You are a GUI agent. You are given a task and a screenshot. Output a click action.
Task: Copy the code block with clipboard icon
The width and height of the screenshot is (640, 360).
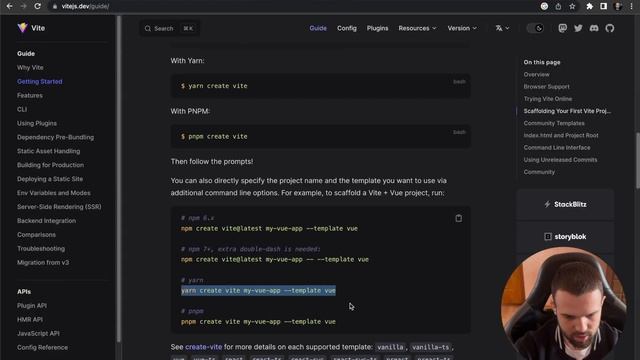point(458,218)
